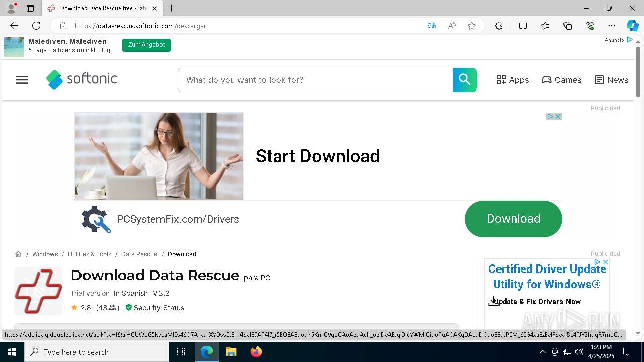The height and width of the screenshot is (362, 644).
Task: Open AdChoices icon on top banner
Action: 629,40
